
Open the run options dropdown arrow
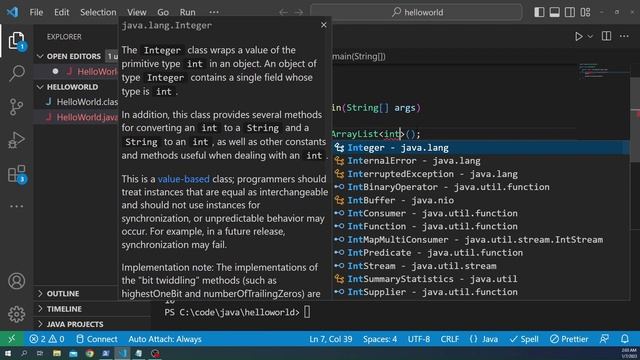590,37
